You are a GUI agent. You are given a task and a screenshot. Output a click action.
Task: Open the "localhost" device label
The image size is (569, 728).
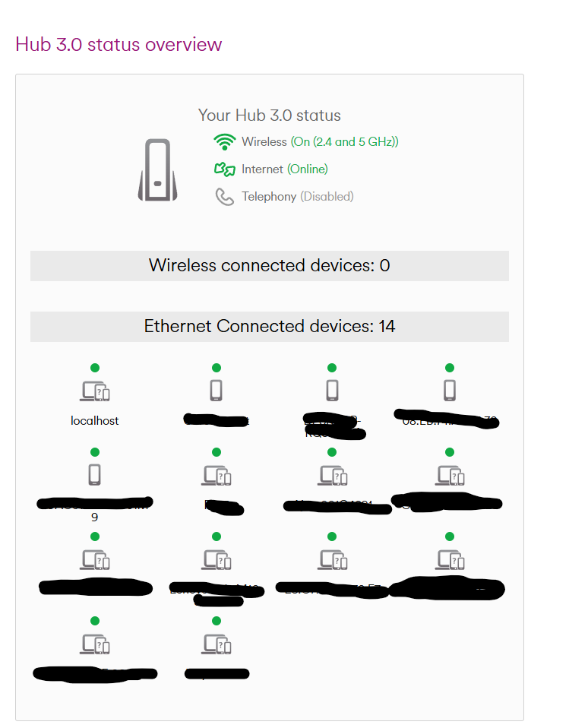(95, 421)
